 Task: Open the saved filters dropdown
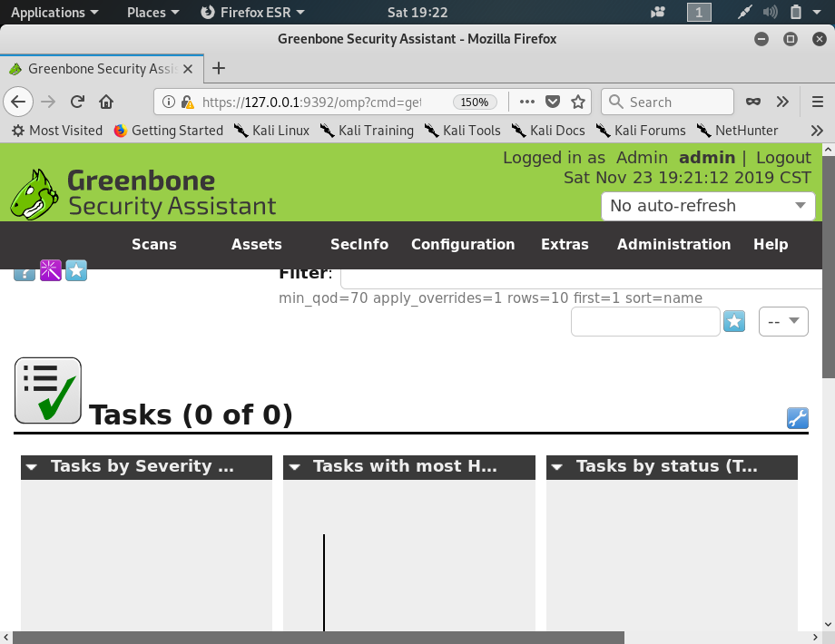pyautogui.click(x=783, y=321)
